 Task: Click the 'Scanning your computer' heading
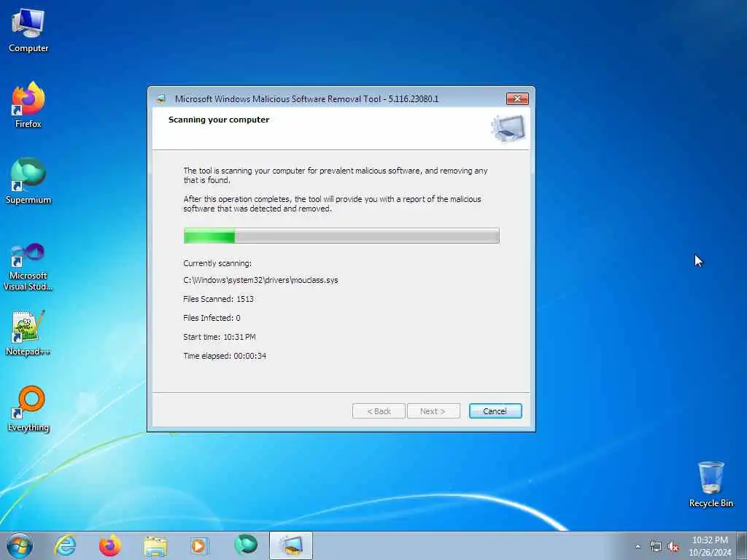tap(219, 120)
